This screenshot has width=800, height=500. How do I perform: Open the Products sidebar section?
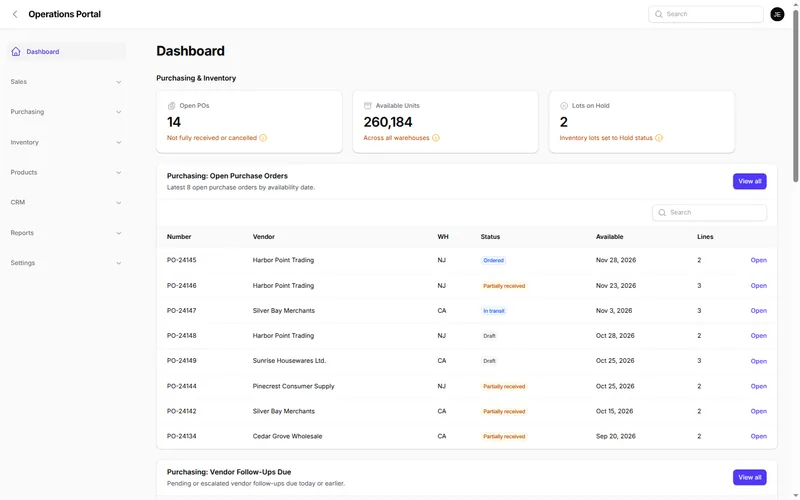66,172
